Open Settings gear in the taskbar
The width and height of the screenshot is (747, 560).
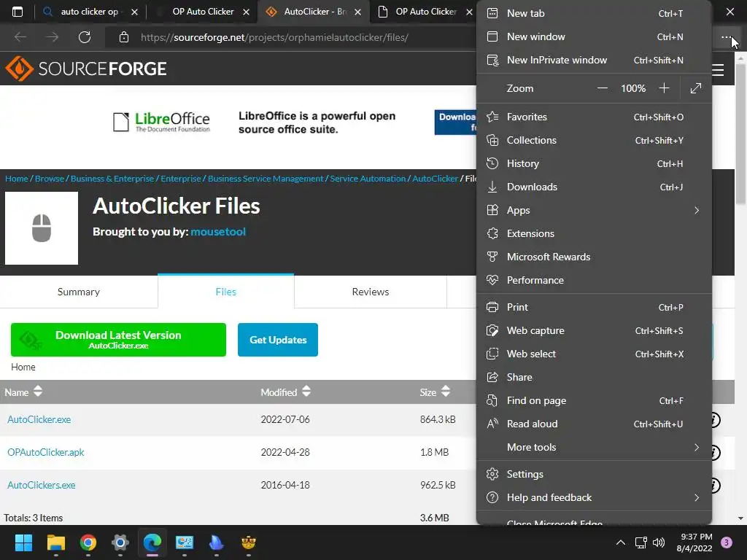(120, 542)
